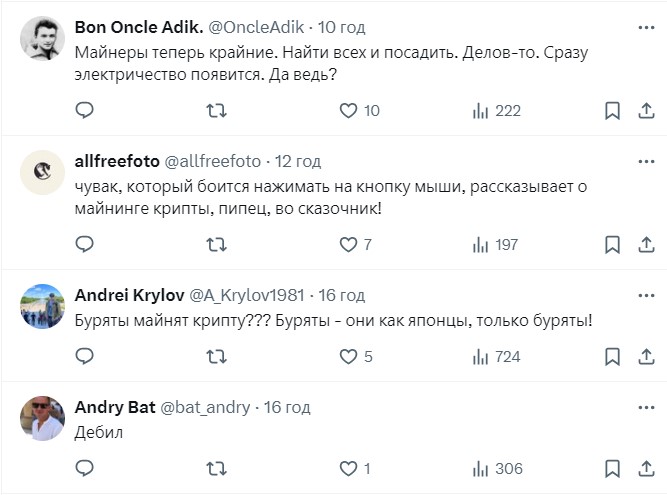Like the allfreefoto tweet
The height and width of the screenshot is (495, 667).
click(349, 244)
